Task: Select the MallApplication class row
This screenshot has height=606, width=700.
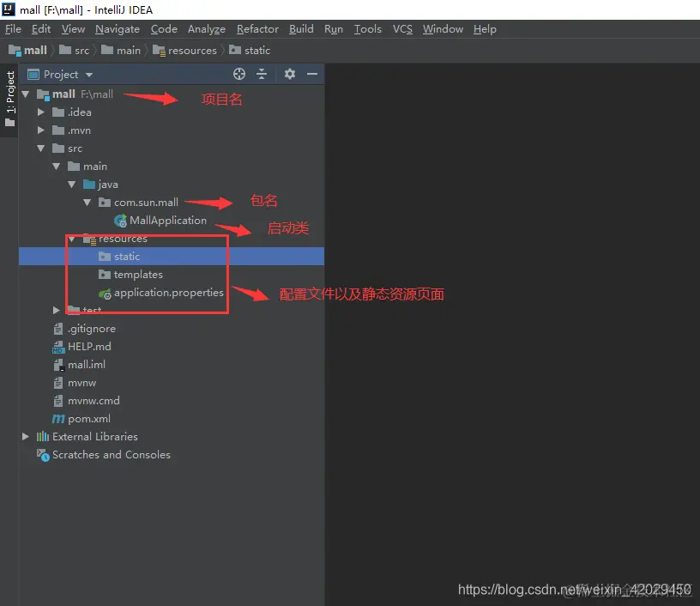Action: (172, 221)
